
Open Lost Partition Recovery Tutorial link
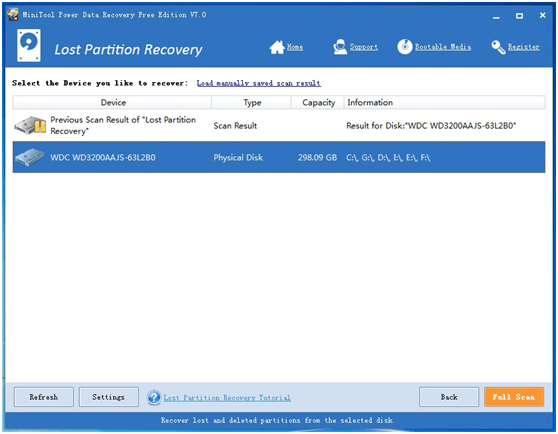coord(227,398)
